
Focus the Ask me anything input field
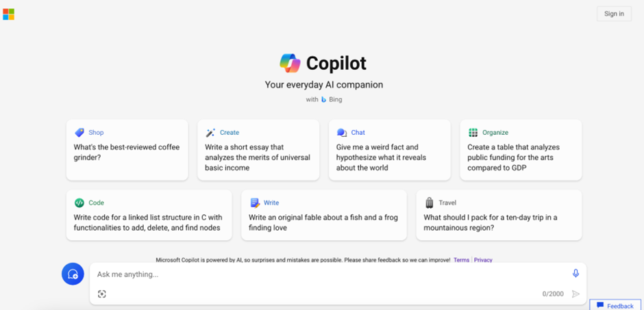click(329, 274)
